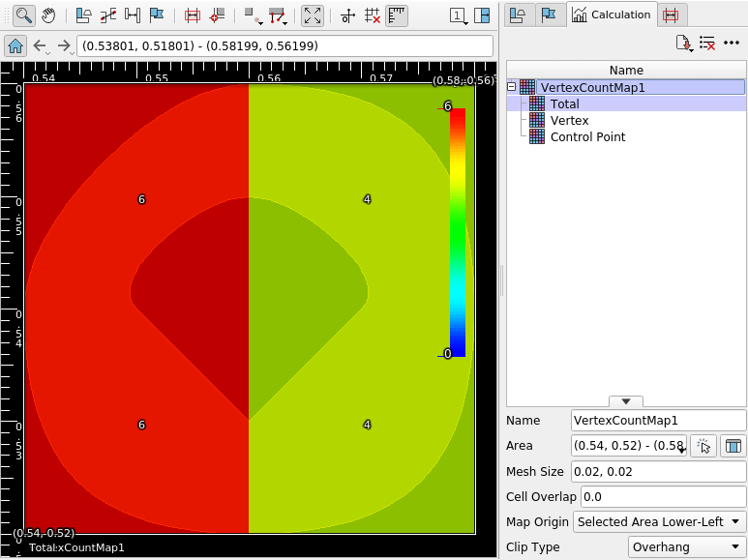Viewport: 748px width, 560px height.
Task: Click the black width measure tool icon
Action: (x=133, y=15)
